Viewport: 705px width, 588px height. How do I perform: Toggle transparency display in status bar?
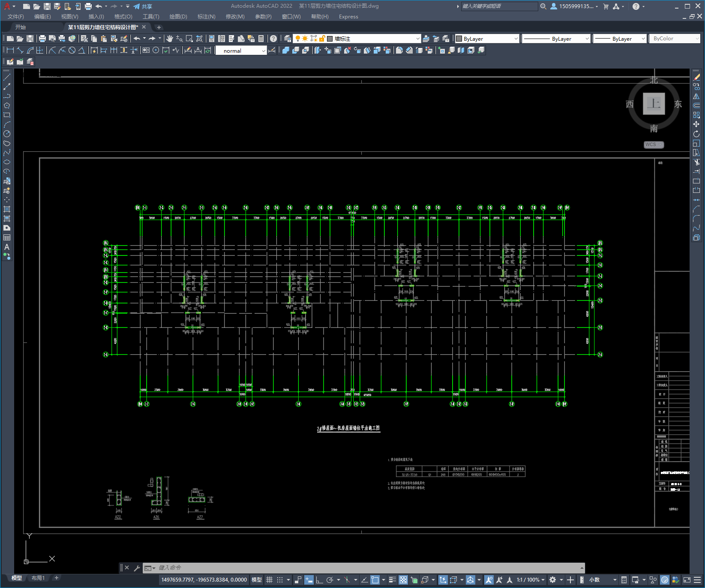pyautogui.click(x=403, y=580)
